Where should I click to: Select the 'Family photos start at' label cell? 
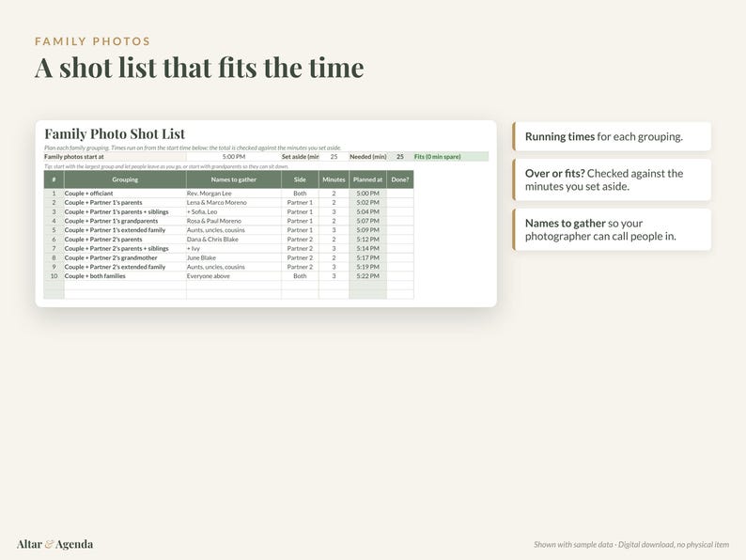tap(116, 157)
